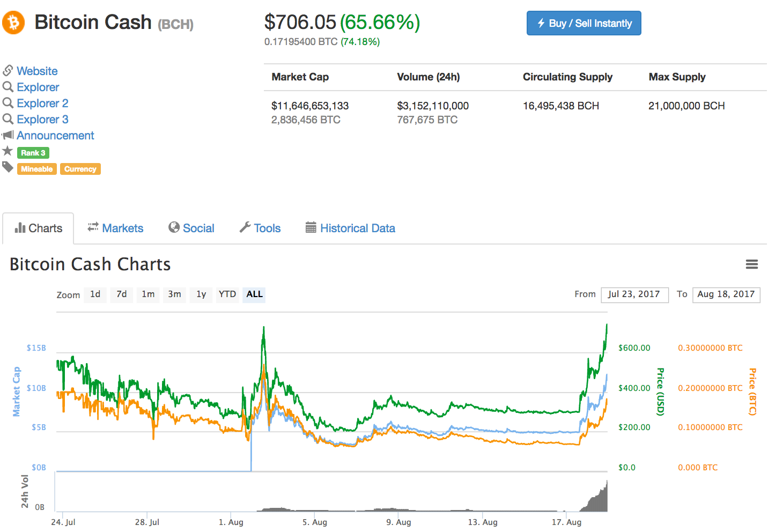Click the $600.00 axis tick label
Image resolution: width=768 pixels, height=532 pixels.
click(x=634, y=348)
